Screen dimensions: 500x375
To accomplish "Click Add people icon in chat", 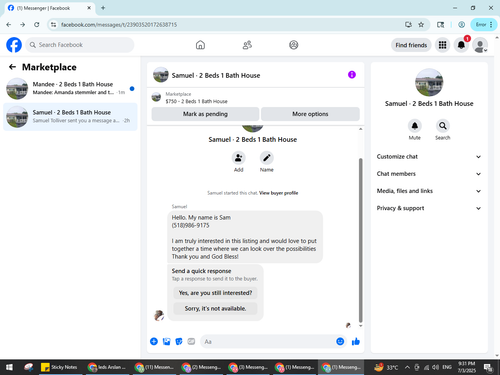I will click(x=239, y=158).
